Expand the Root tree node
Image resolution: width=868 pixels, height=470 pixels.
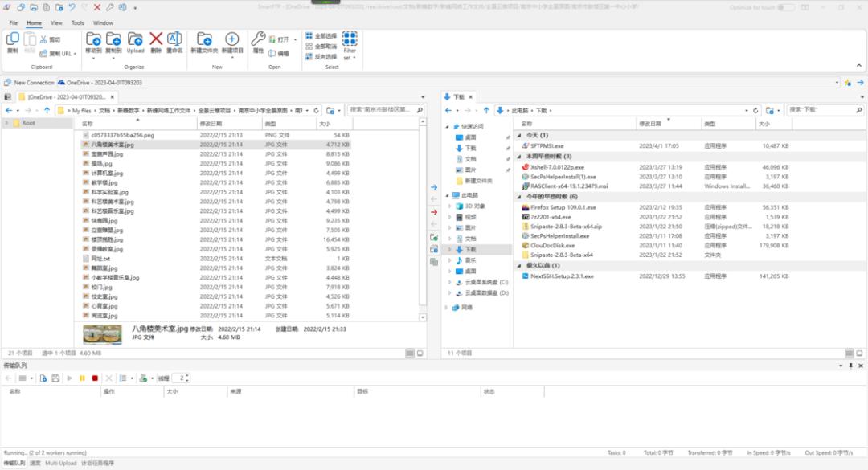click(x=6, y=123)
